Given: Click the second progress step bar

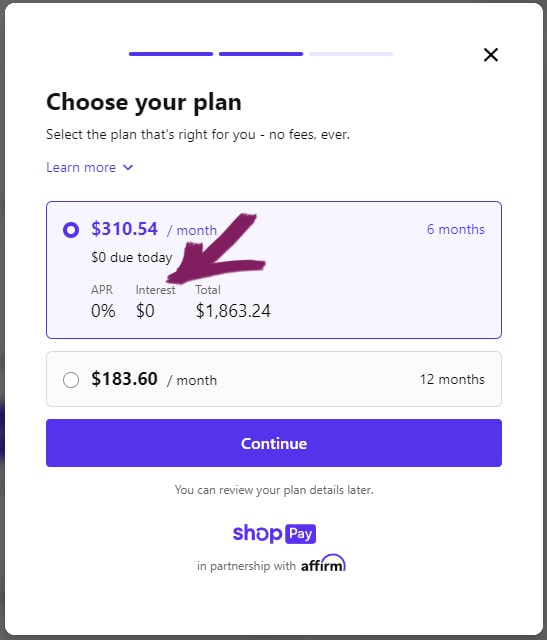Looking at the screenshot, I should click(x=261, y=54).
